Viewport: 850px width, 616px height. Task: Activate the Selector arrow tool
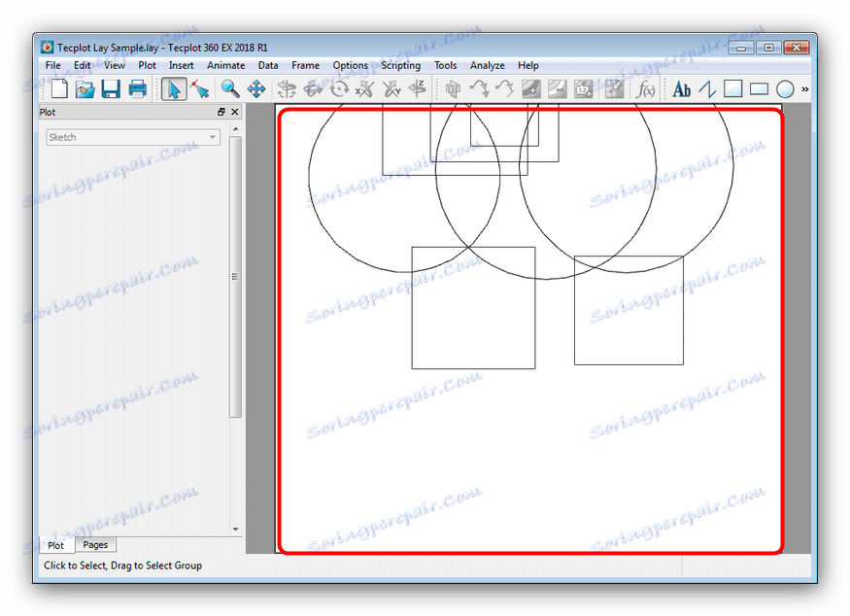pyautogui.click(x=174, y=89)
